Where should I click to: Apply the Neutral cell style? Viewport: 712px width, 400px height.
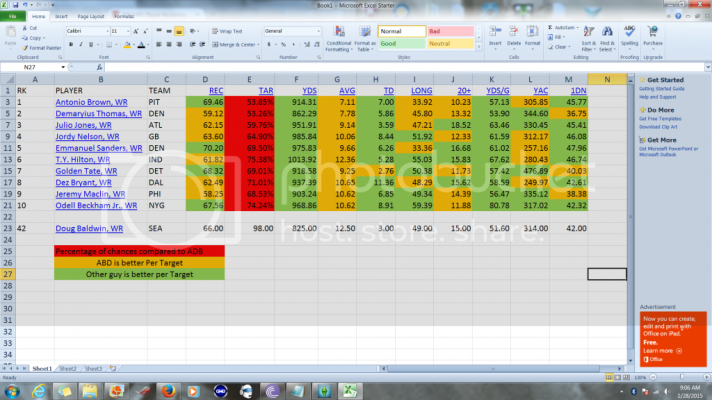[x=450, y=44]
